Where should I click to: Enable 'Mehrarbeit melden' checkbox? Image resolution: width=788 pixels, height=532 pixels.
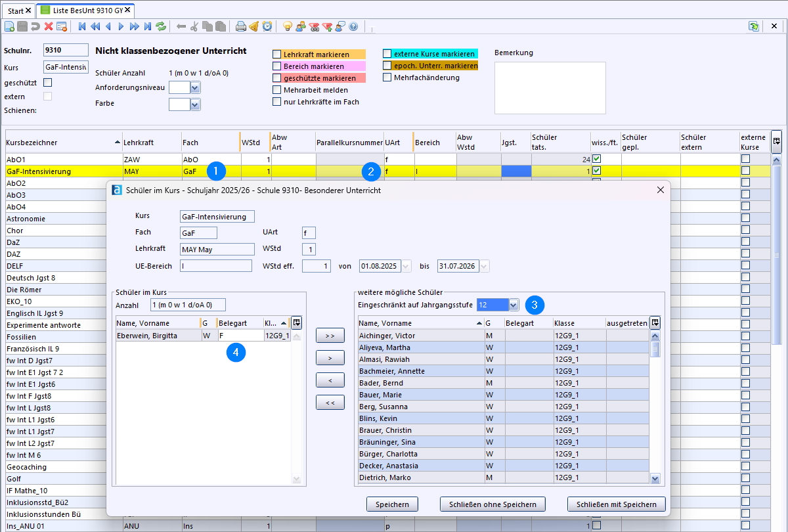[x=276, y=90]
